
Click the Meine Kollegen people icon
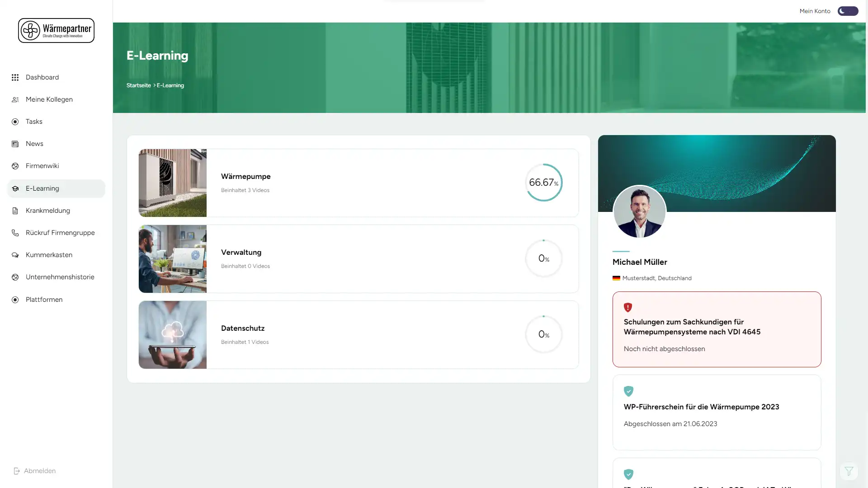(15, 99)
